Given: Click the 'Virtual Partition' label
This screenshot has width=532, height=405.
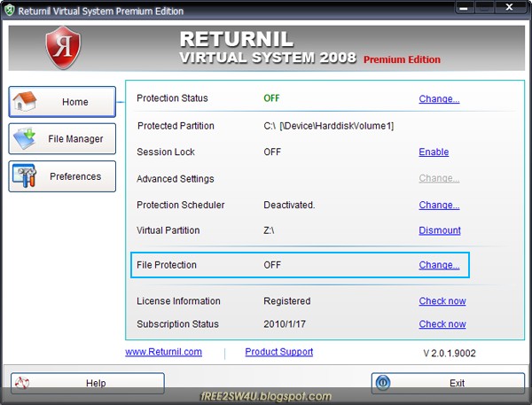Looking at the screenshot, I should (168, 230).
